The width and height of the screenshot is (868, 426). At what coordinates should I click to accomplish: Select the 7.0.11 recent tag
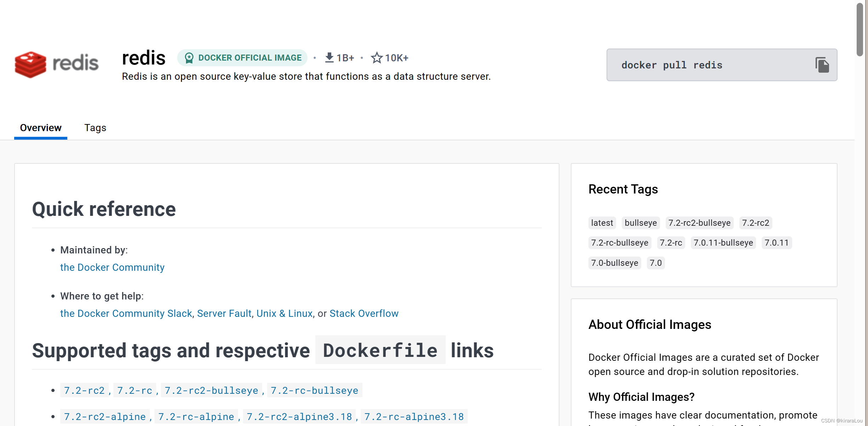[777, 243]
